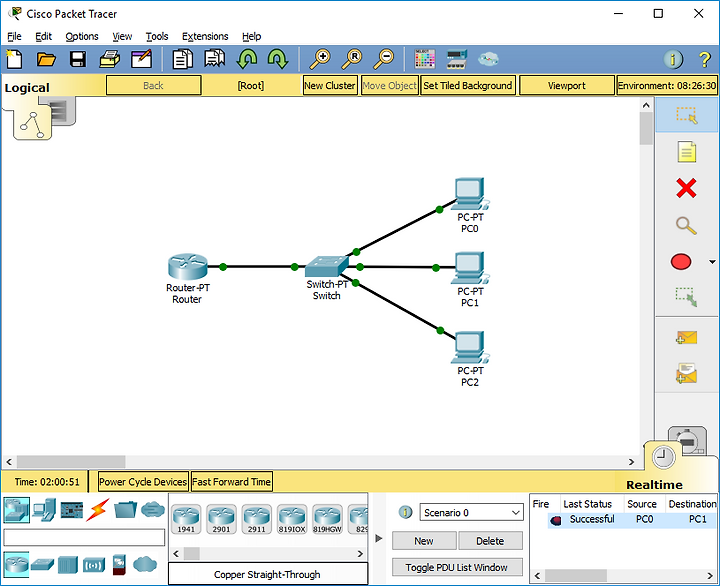Choose the Select tool in right panel
The height and width of the screenshot is (586, 720).
(686, 115)
